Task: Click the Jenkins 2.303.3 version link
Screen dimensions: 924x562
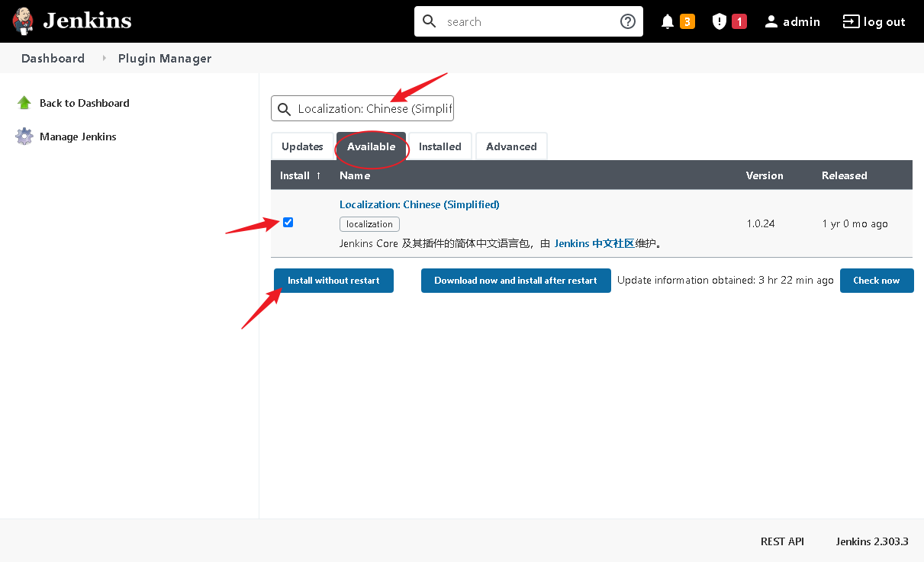Action: 872,541
